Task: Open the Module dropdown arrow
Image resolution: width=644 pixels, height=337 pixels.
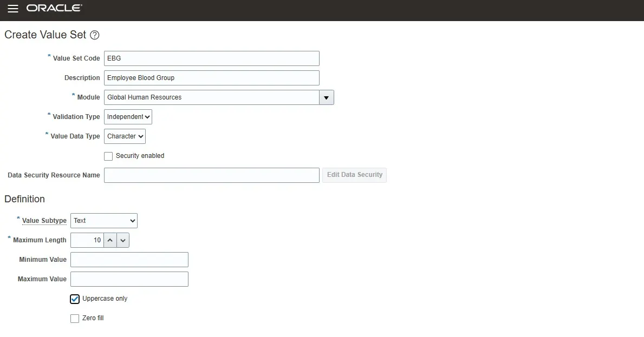Action: coord(327,97)
